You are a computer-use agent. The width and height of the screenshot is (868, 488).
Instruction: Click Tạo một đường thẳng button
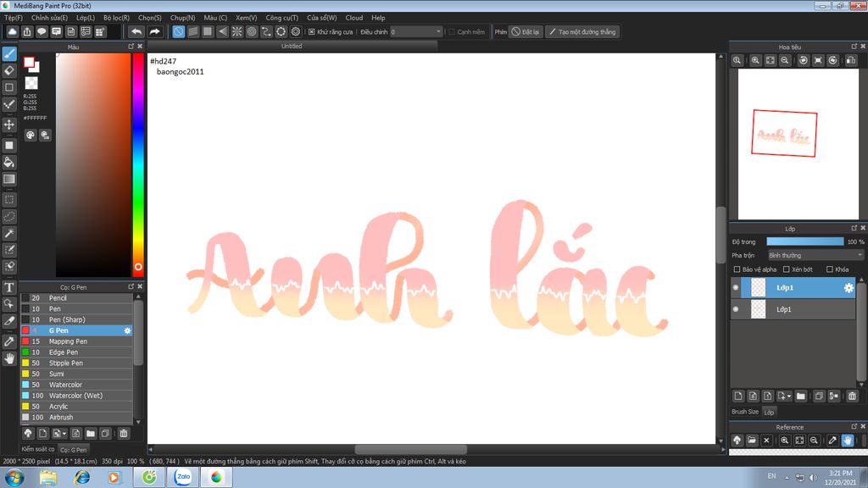[x=582, y=31]
